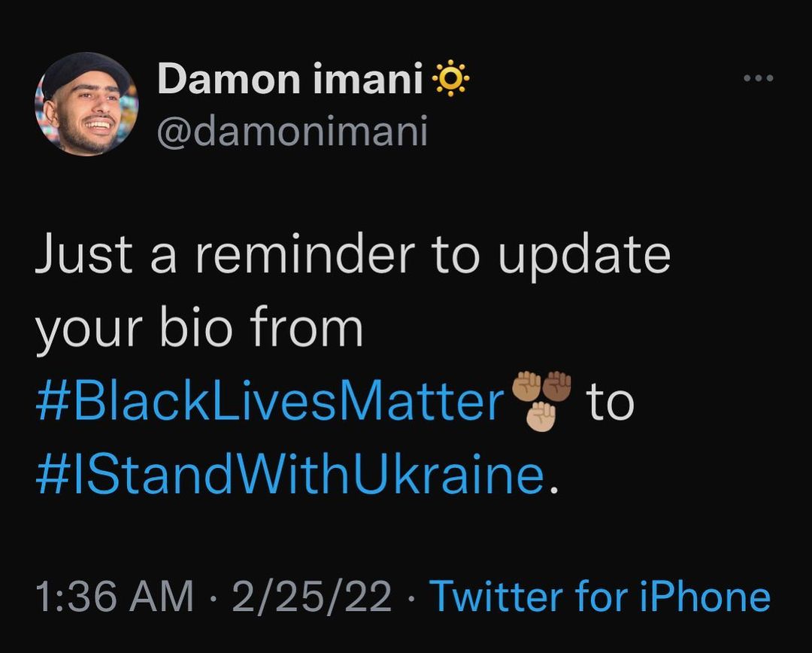Image resolution: width=812 pixels, height=653 pixels.
Task: Click the sun emoji beside the name
Action: (x=452, y=79)
